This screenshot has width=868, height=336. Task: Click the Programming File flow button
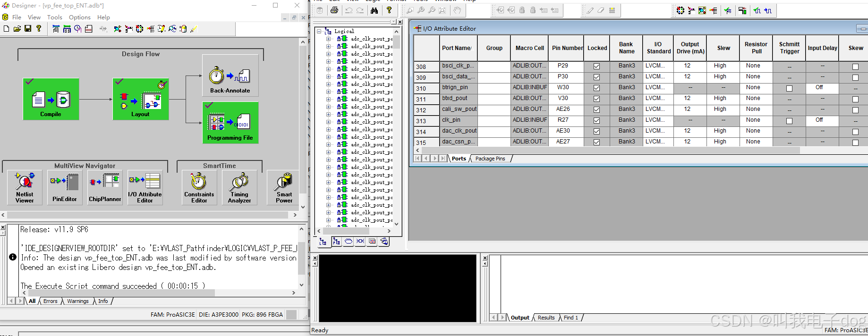click(x=230, y=122)
